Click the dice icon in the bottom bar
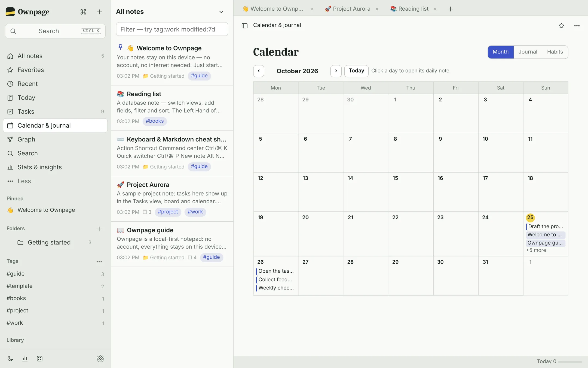588x368 pixels. click(x=39, y=358)
